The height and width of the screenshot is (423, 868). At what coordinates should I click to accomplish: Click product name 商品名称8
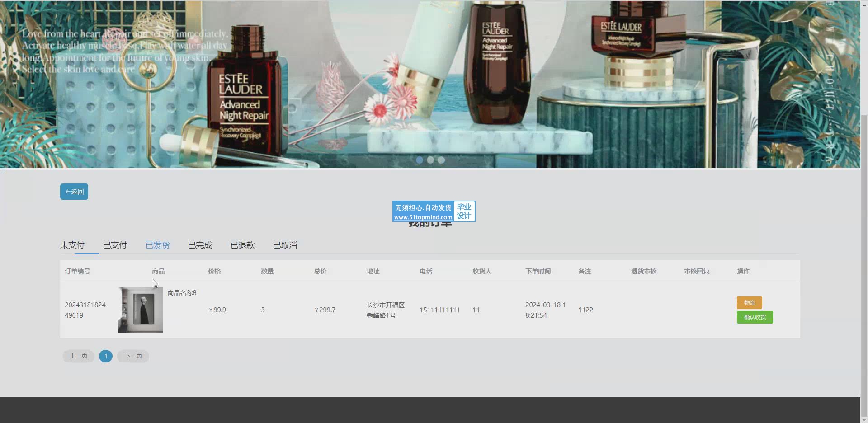pos(182,293)
